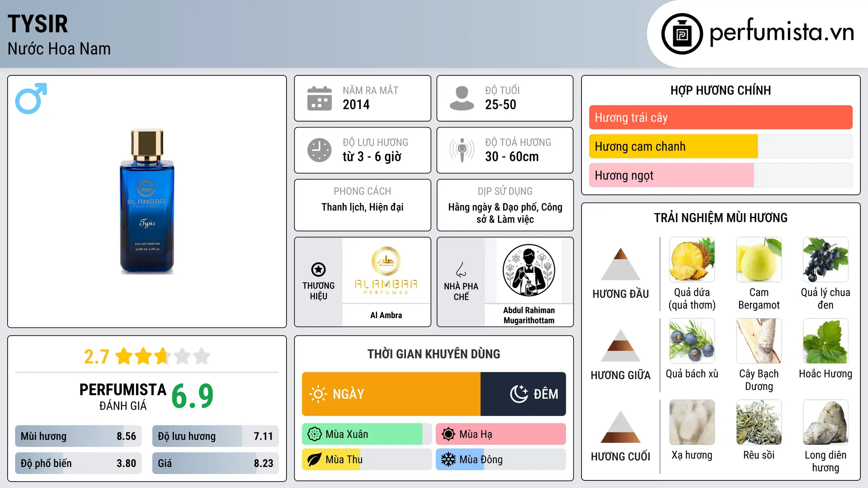This screenshot has height=488, width=868.
Task: Click the Độ lưu hương 7.11 score bar
Action: coord(215,436)
